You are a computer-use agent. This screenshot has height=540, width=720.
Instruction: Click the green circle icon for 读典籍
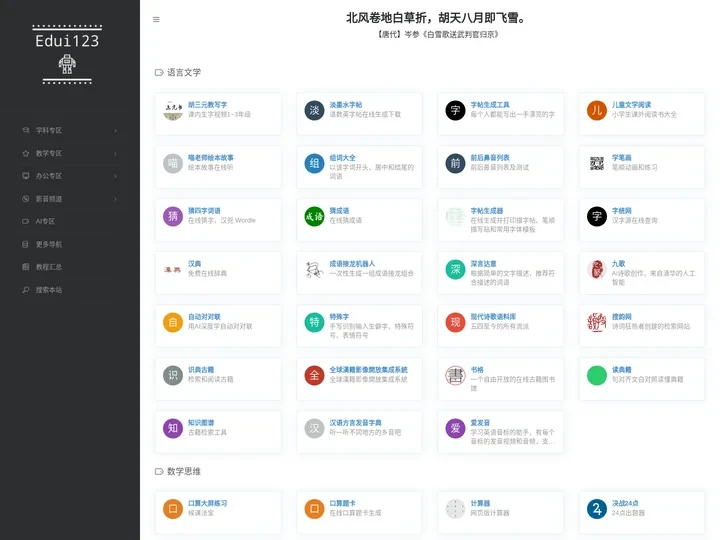pyautogui.click(x=596, y=375)
